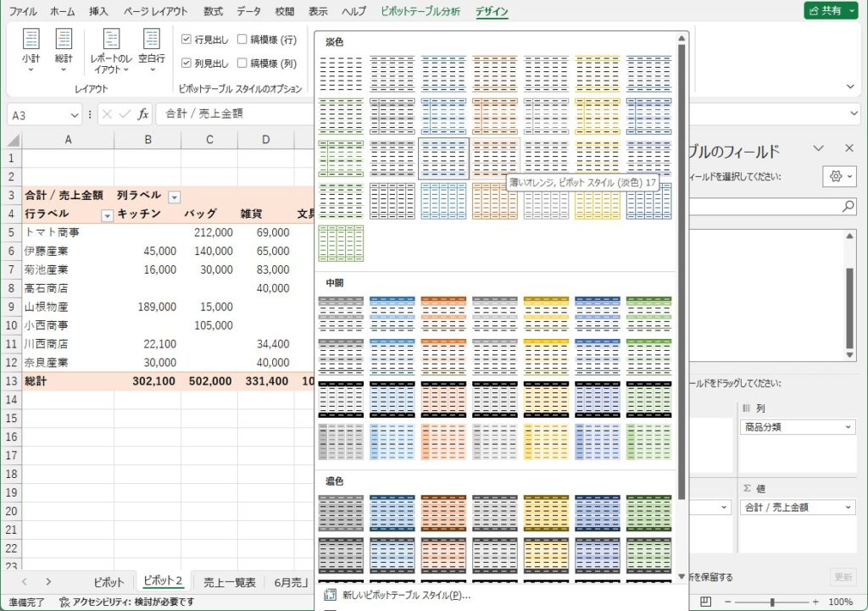Open the 列ラベル filter dropdown
868x611 pixels.
174,197
